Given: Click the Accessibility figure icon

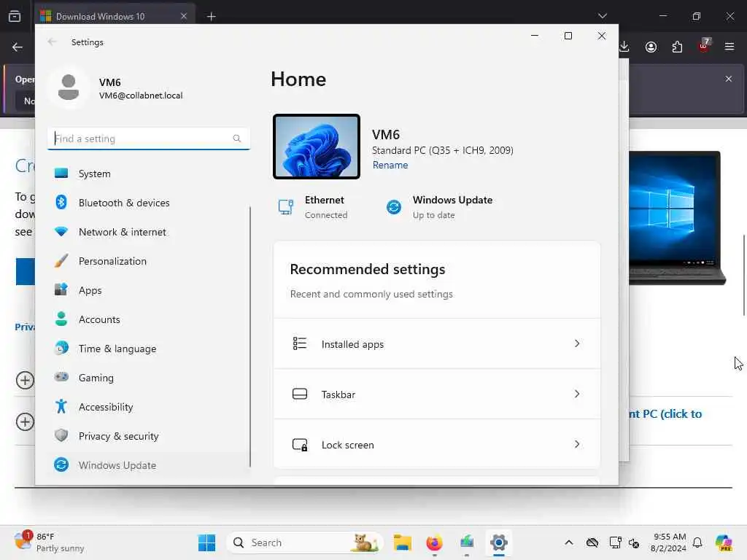Looking at the screenshot, I should tap(61, 406).
